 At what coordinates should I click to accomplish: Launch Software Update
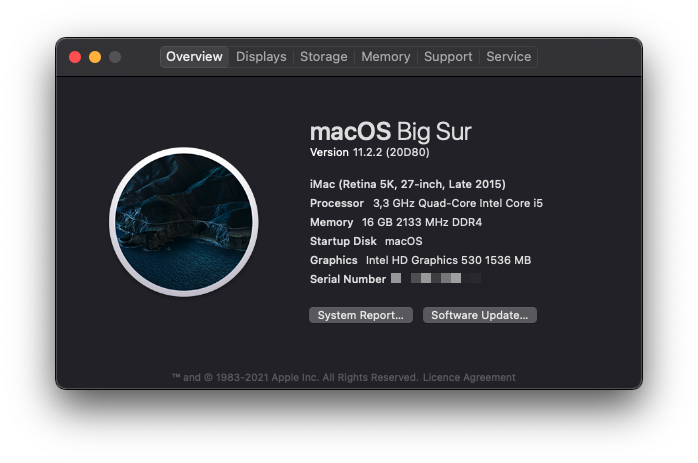coord(479,315)
